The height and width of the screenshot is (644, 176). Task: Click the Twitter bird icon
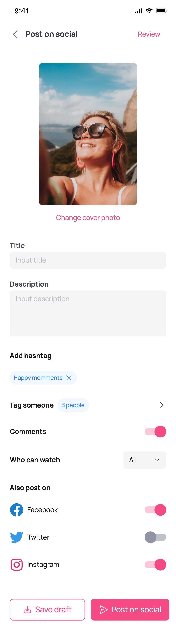17,537
